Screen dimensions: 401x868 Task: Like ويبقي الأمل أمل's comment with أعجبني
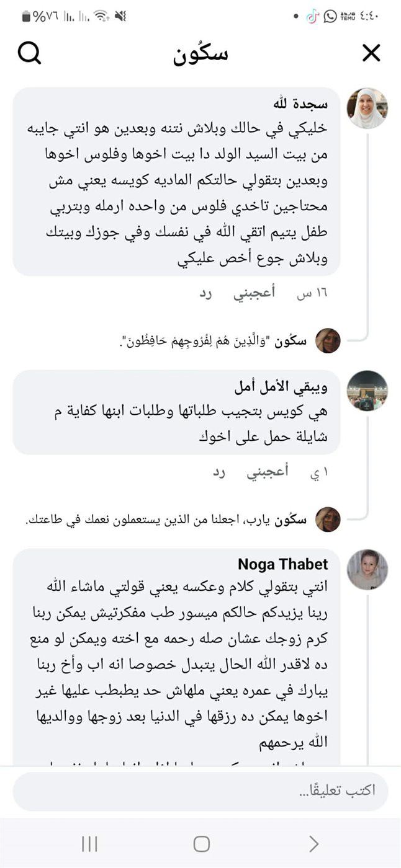pyautogui.click(x=268, y=472)
